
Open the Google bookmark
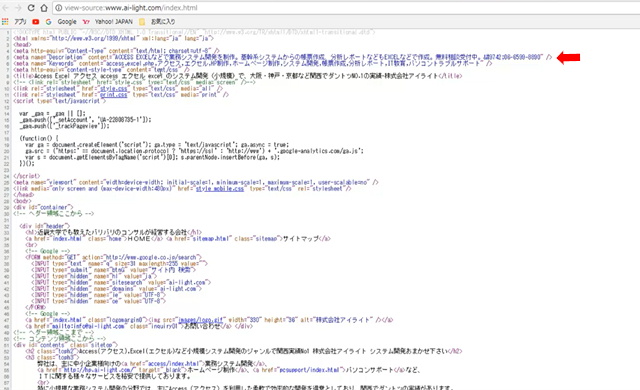click(x=61, y=22)
